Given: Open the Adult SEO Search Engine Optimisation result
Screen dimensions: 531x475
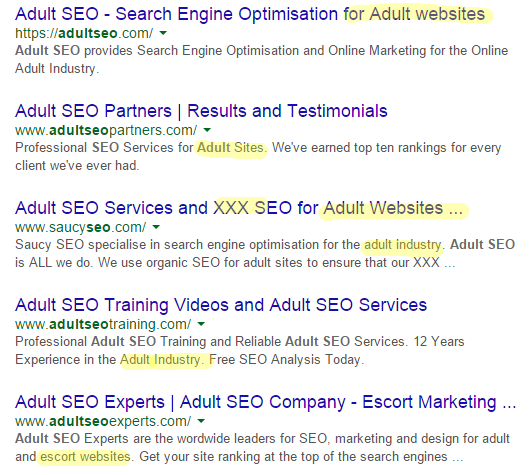Looking at the screenshot, I should (250, 14).
